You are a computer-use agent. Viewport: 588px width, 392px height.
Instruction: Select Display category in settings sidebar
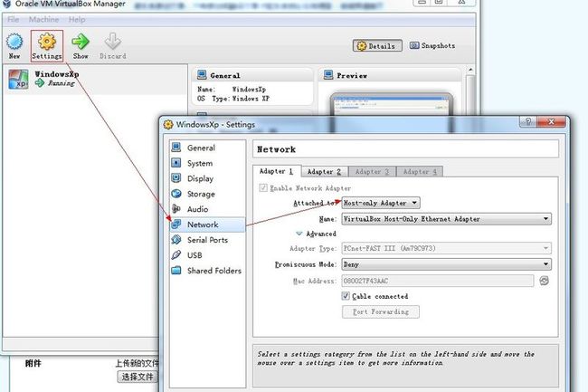click(x=207, y=178)
